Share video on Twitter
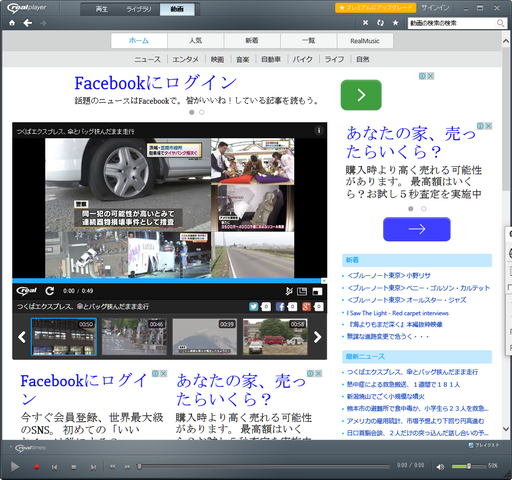Image resolution: width=512 pixels, height=480 pixels. (254, 307)
